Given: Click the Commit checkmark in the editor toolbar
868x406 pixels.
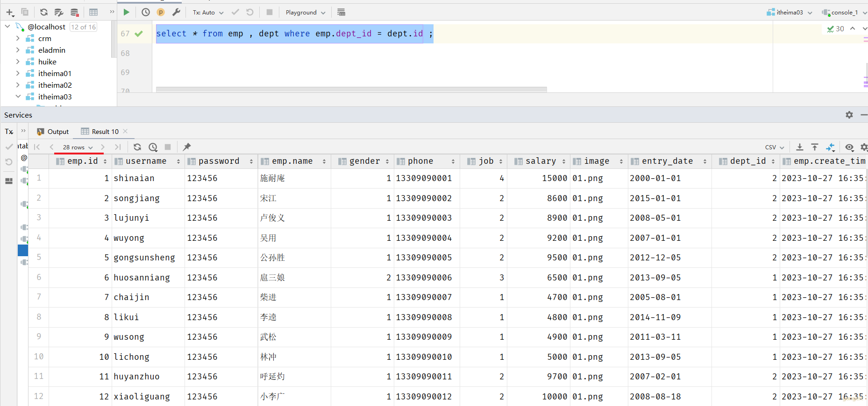Looking at the screenshot, I should [235, 12].
